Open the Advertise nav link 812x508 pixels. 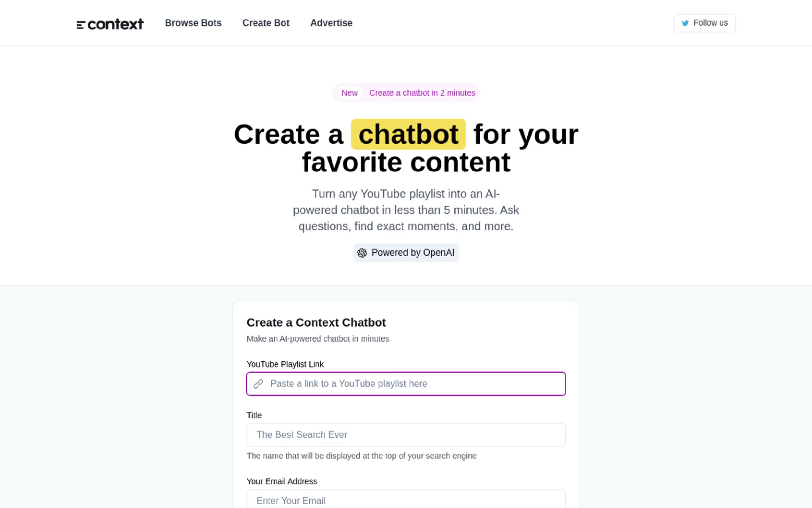click(x=331, y=23)
